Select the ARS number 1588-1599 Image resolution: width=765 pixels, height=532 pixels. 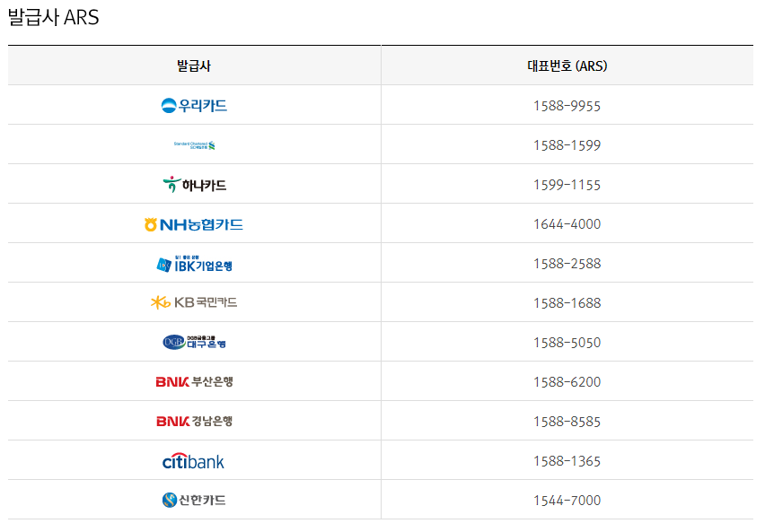click(567, 145)
